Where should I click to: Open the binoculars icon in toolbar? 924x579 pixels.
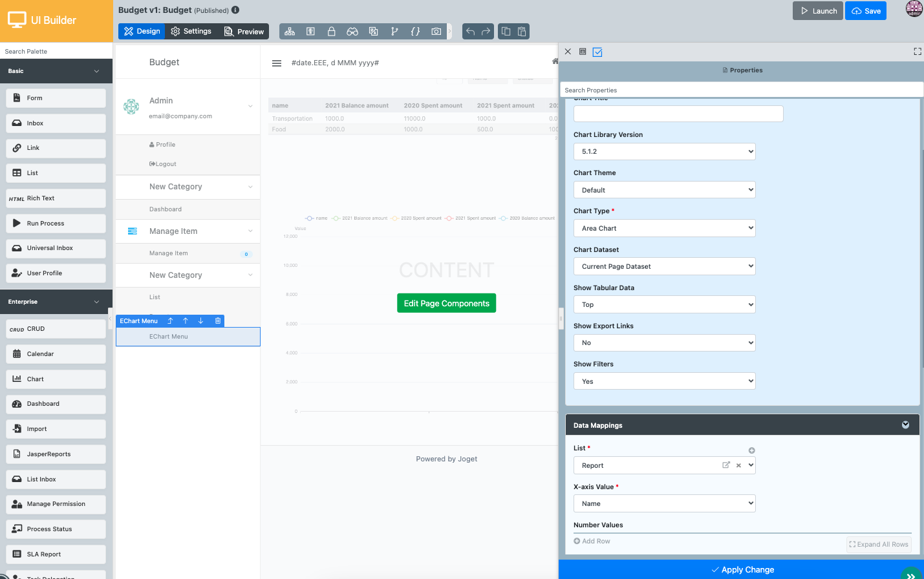point(352,31)
